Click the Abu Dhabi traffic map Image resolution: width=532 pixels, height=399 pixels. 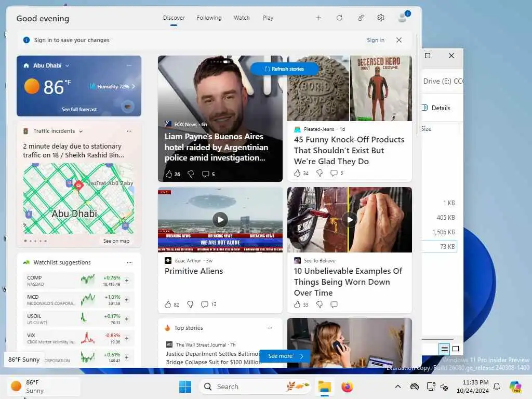79,198
